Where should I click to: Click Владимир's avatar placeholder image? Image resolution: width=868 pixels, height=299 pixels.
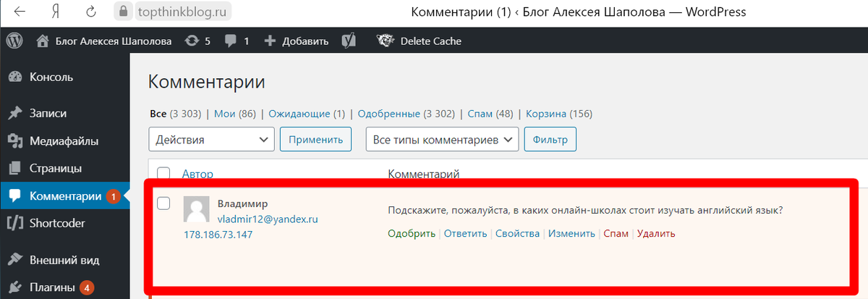click(x=197, y=209)
